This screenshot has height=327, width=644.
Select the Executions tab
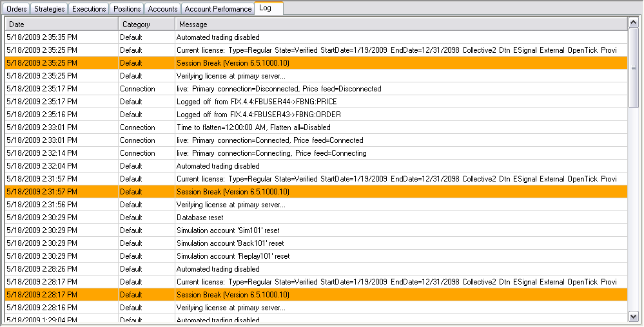88,9
